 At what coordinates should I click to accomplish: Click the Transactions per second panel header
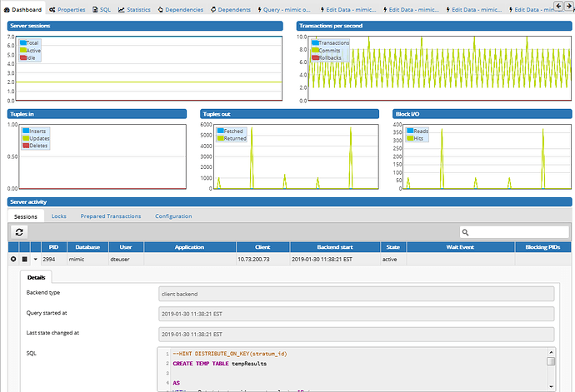pos(434,26)
